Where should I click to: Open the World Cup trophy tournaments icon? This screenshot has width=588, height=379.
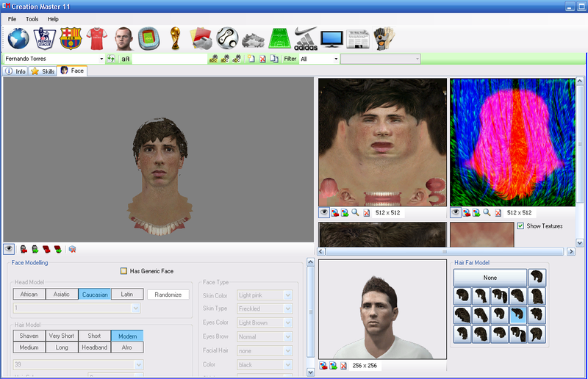(x=174, y=37)
